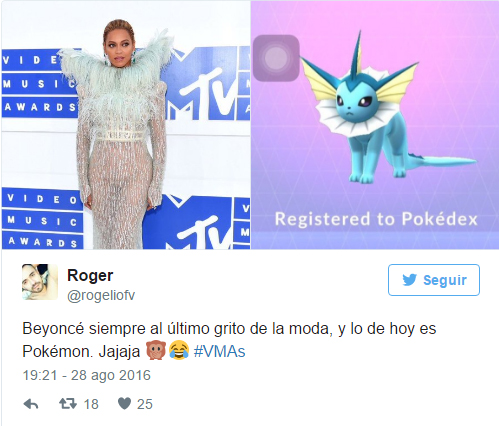Tap the round assistive touch button overlay
This screenshot has width=499, height=426.
pyautogui.click(x=276, y=58)
